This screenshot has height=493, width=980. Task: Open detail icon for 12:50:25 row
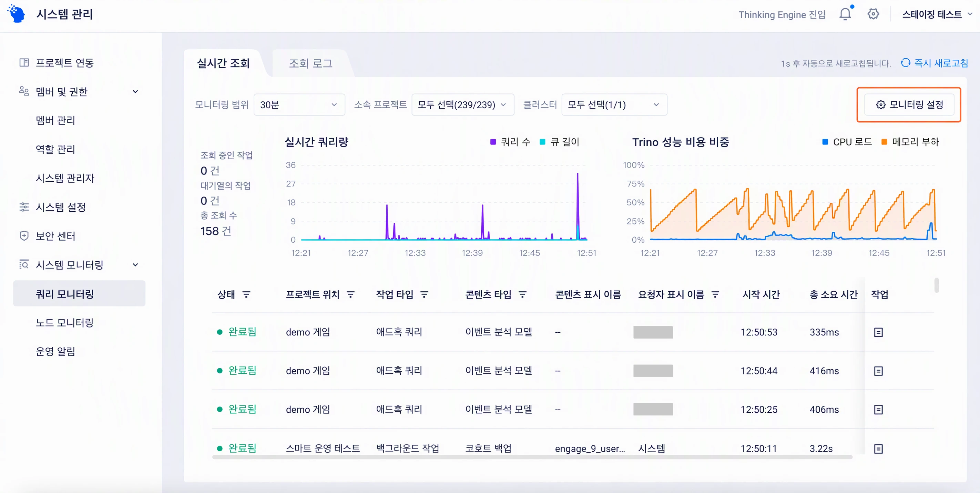(878, 410)
